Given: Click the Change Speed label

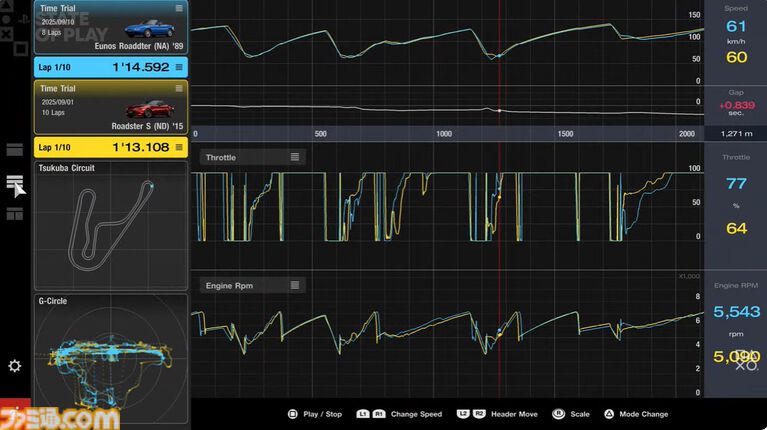Looking at the screenshot, I should coord(416,414).
